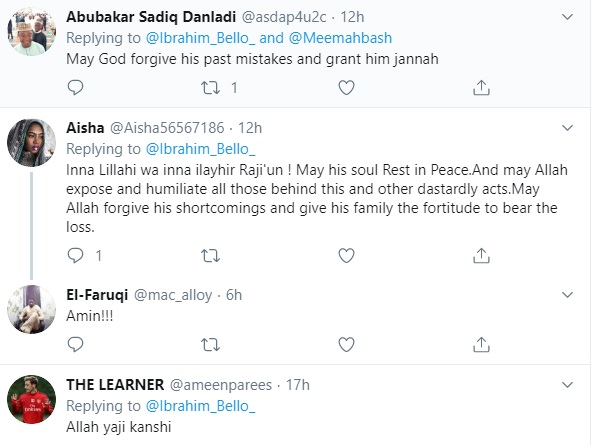Retweet Abubakar Sadiq Danladi's tweet

pyautogui.click(x=211, y=88)
